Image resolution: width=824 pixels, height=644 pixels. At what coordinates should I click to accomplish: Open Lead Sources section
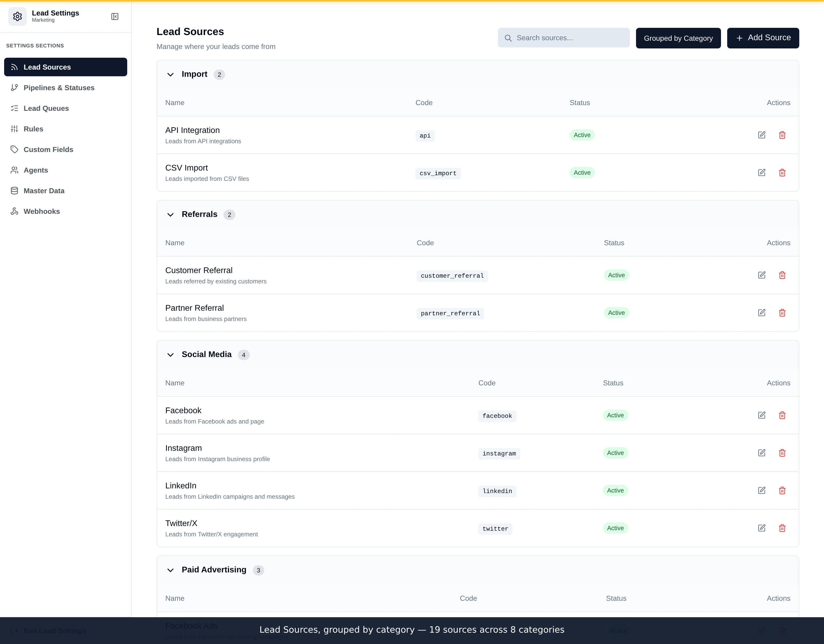point(66,67)
